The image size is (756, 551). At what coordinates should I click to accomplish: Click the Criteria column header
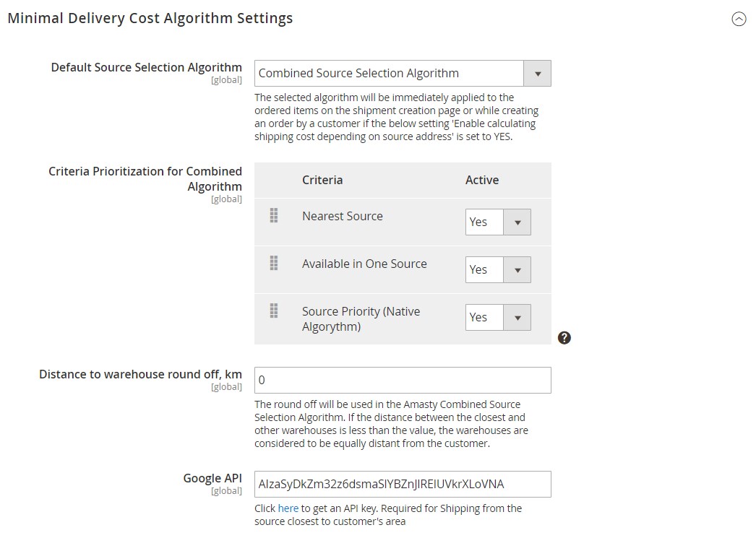point(322,180)
